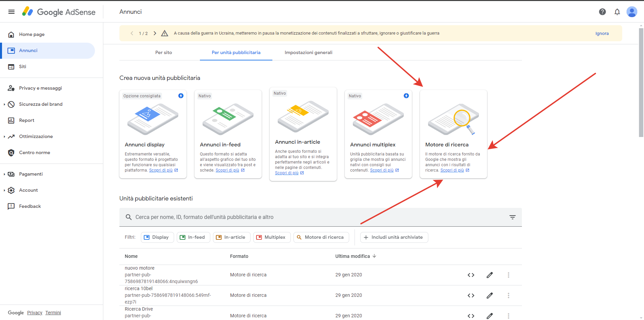Viewport: 644px width, 320px height.
Task: Open the Termini footer link
Action: click(x=53, y=313)
